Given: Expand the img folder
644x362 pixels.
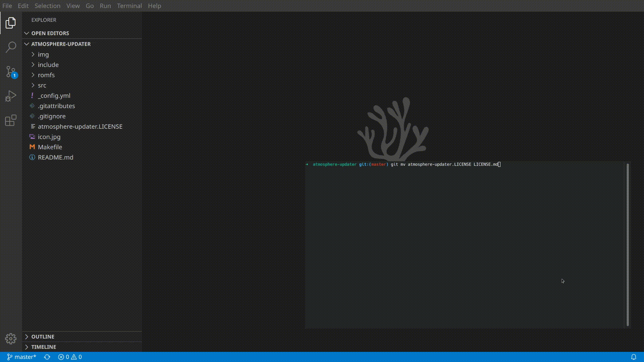Looking at the screenshot, I should [x=82, y=54].
